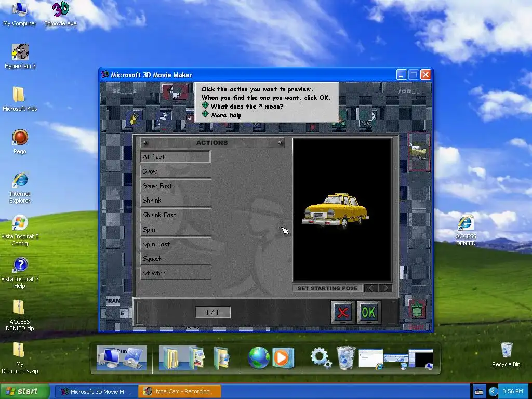Screen dimensions: 532x399
Task: Preview the Shrink Fast action
Action: (x=176, y=215)
